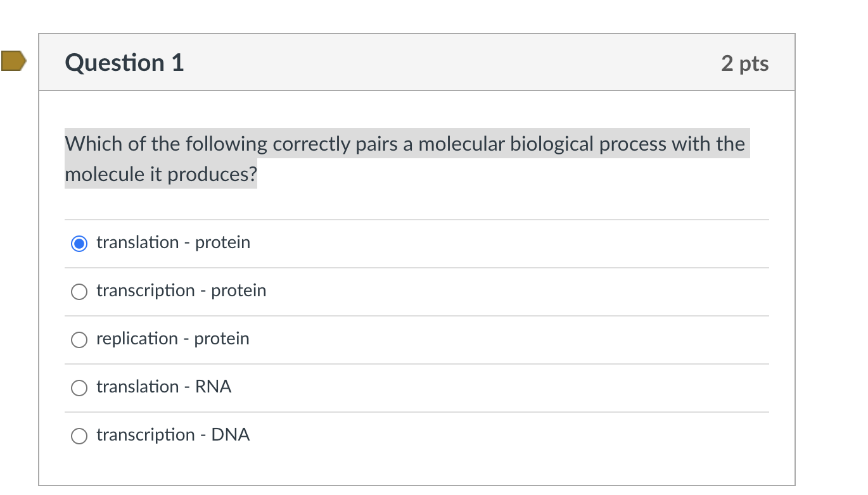Click the 'transcription - protein' answer label text
868x495 pixels.
coord(181,291)
